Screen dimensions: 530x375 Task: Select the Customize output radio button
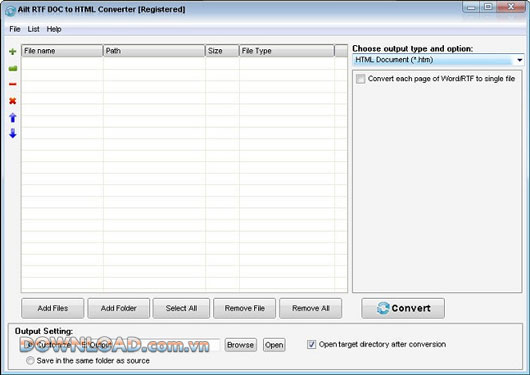tap(30, 345)
